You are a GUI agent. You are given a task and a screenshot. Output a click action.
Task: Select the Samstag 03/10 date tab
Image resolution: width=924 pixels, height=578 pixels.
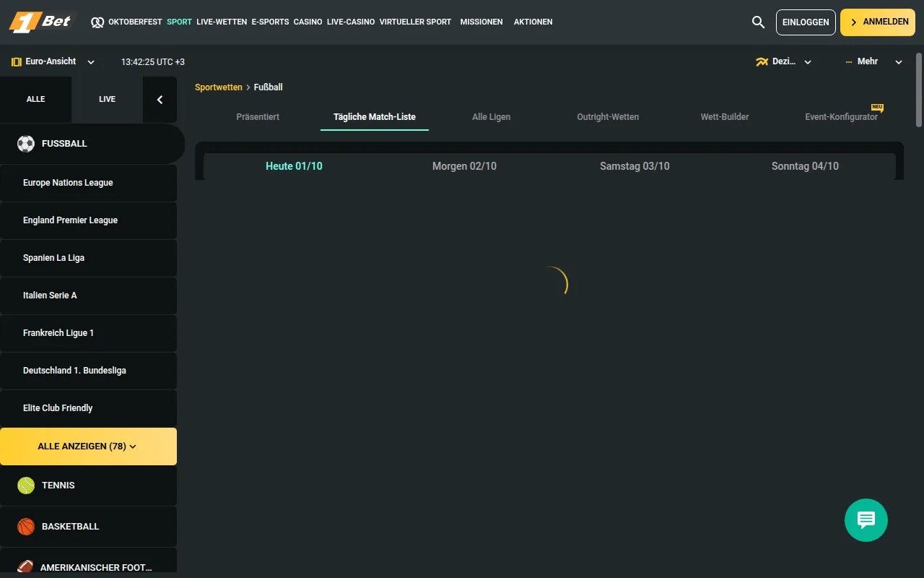click(x=635, y=166)
